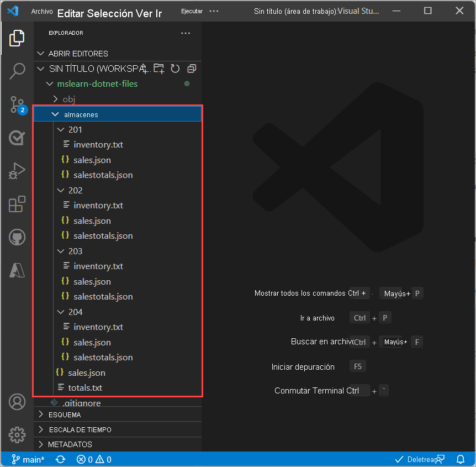This screenshot has height=467, width=476.
Task: Expand the ESQUEMA section
Action: (x=64, y=414)
